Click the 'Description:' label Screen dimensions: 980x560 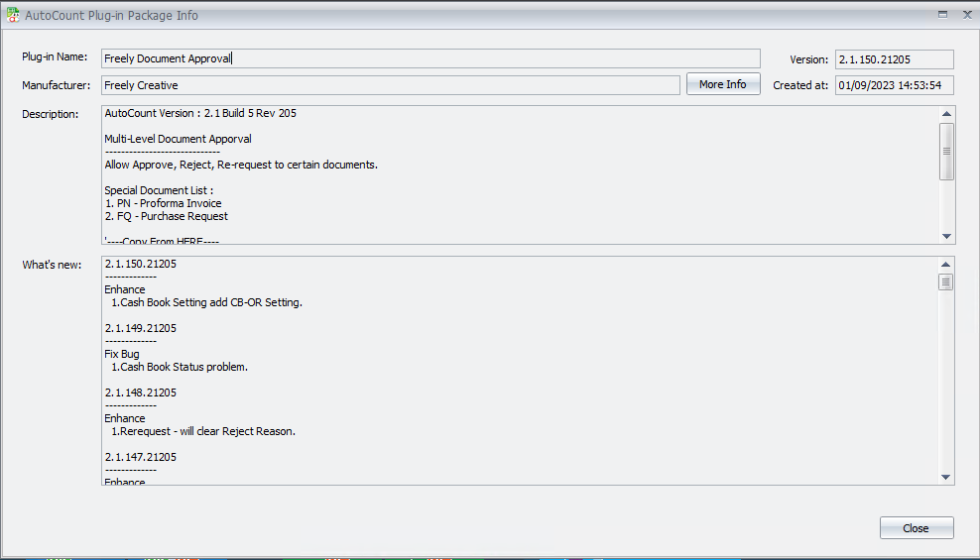tap(50, 114)
